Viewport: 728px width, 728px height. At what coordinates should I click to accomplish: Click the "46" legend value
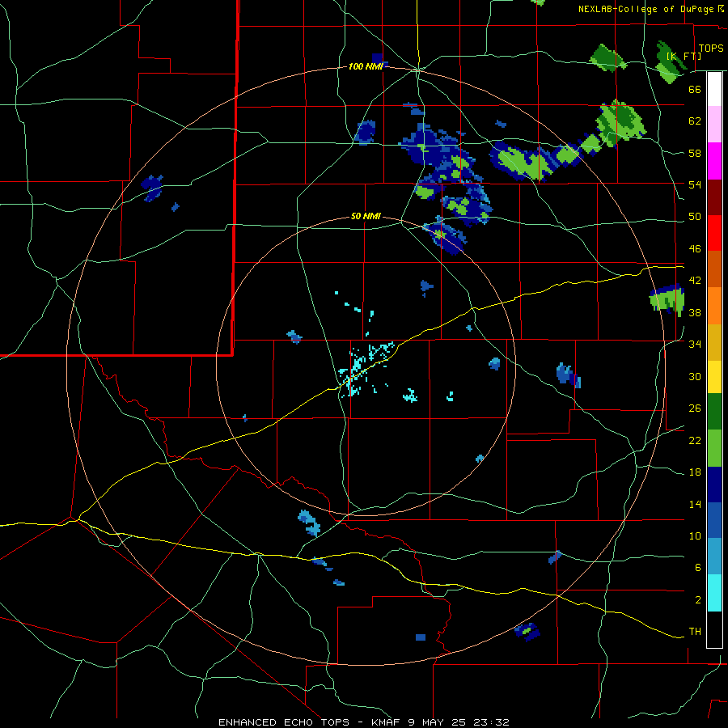[x=695, y=249]
